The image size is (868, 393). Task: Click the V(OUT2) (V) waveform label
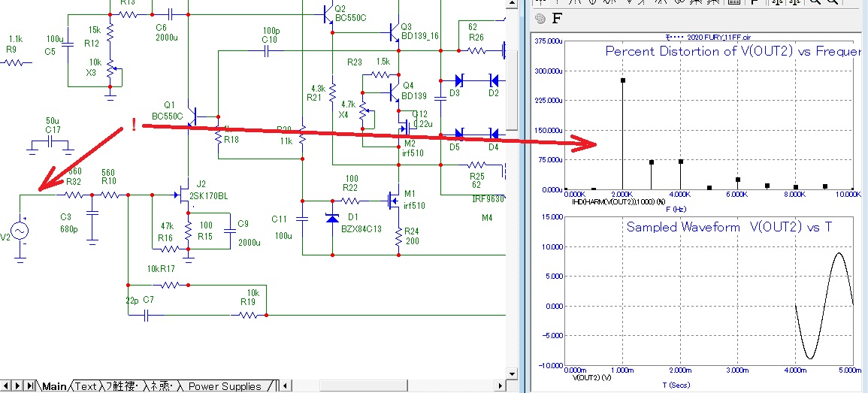click(592, 377)
